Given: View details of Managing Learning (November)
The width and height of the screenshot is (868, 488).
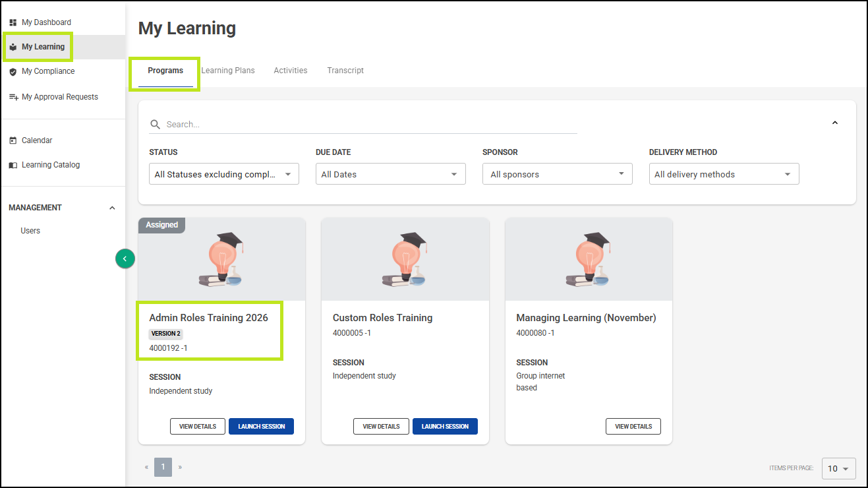Looking at the screenshot, I should (x=633, y=427).
